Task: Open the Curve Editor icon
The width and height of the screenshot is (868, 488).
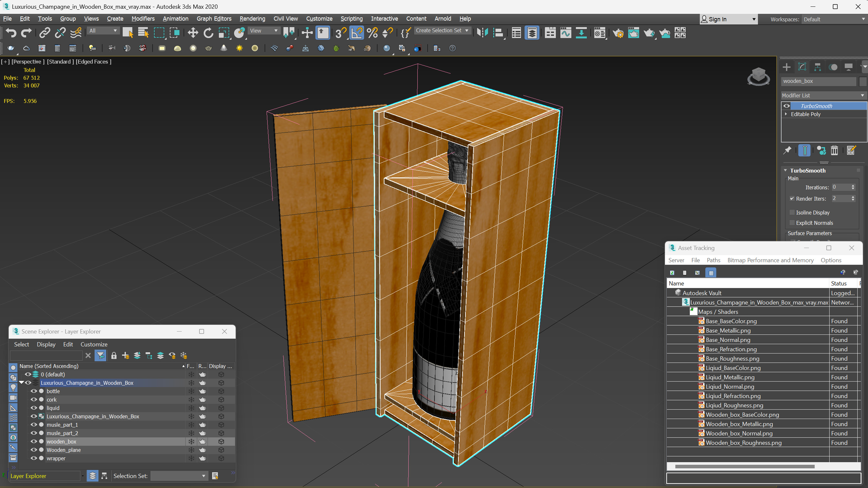Action: pos(566,33)
